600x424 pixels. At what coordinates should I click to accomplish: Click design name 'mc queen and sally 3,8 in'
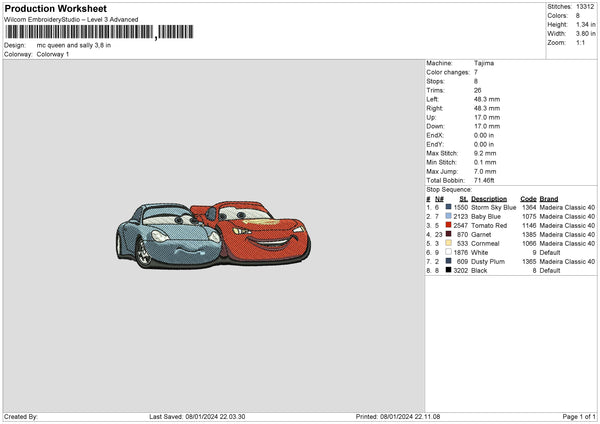[x=74, y=45]
